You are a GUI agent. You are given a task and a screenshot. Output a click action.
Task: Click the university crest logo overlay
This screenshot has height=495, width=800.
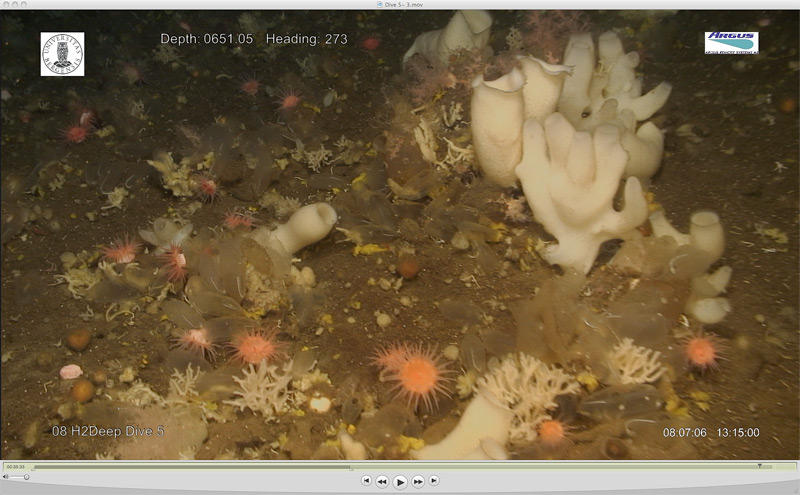coord(62,53)
